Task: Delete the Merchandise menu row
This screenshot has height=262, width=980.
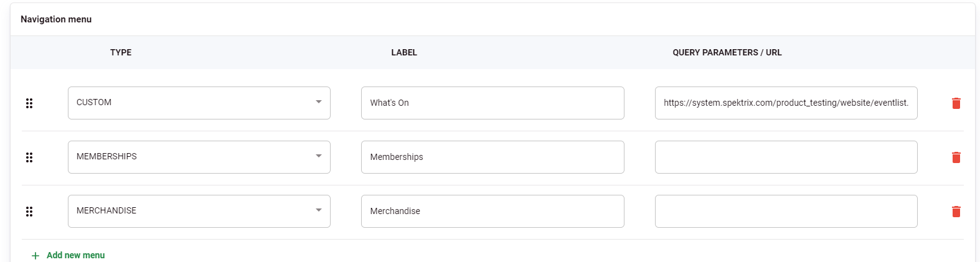Action: tap(956, 212)
